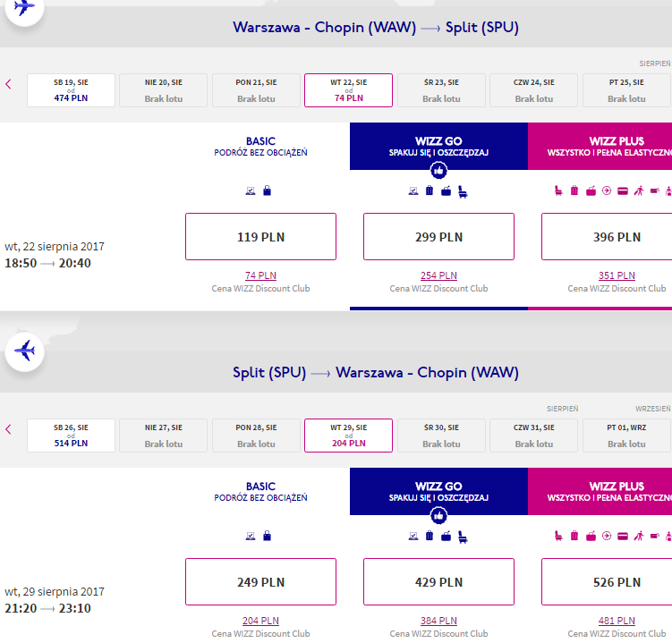Select outbound date SB 19, SIE 474 PLN

(x=72, y=90)
